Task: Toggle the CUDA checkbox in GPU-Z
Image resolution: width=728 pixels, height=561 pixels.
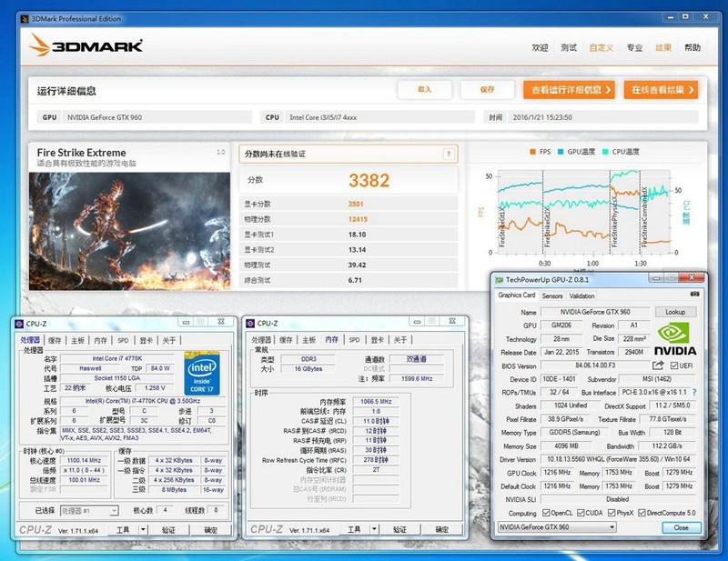Action: point(582,512)
